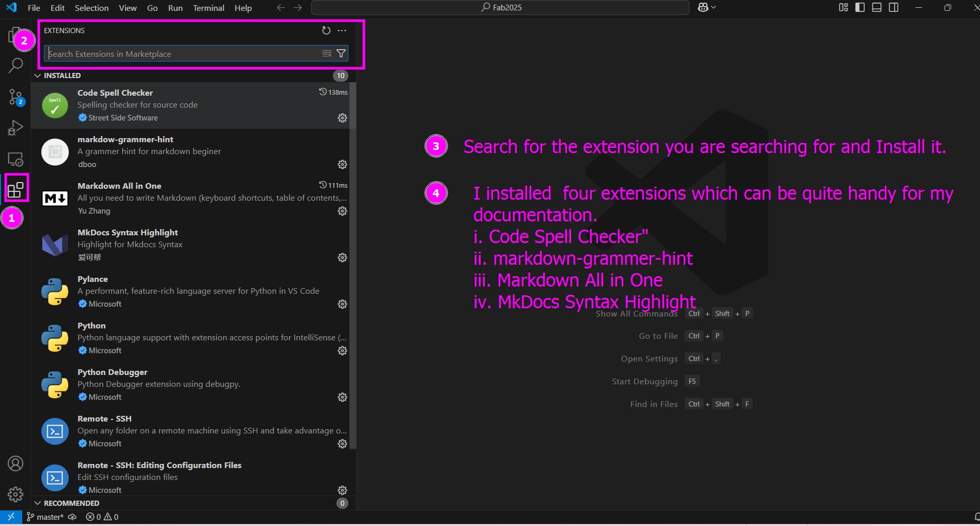Open the Accounts menu icon
This screenshot has width=980, height=526.
(x=16, y=463)
